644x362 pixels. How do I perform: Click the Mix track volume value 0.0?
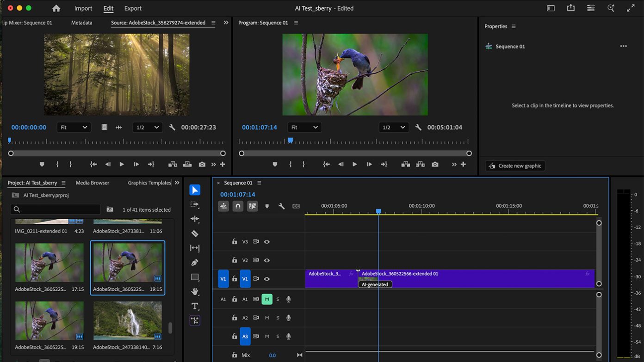(x=272, y=355)
